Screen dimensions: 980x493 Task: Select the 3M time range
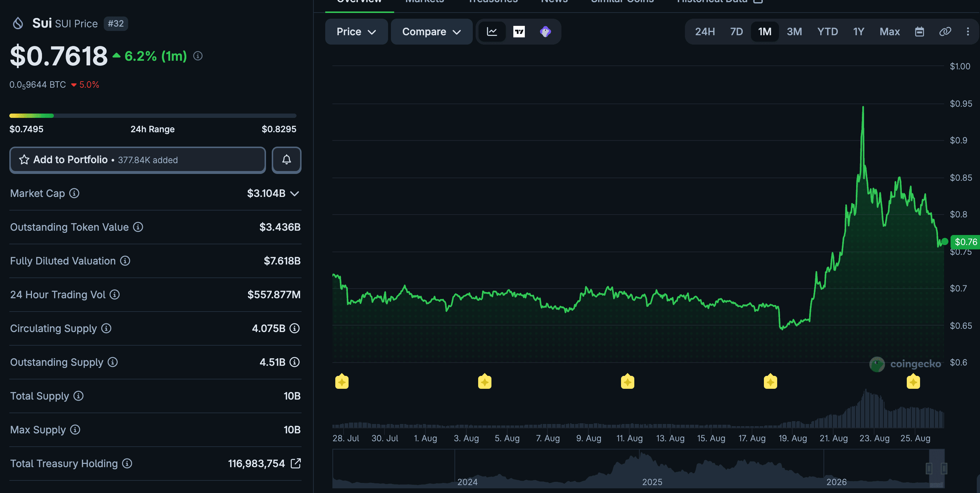click(x=794, y=32)
